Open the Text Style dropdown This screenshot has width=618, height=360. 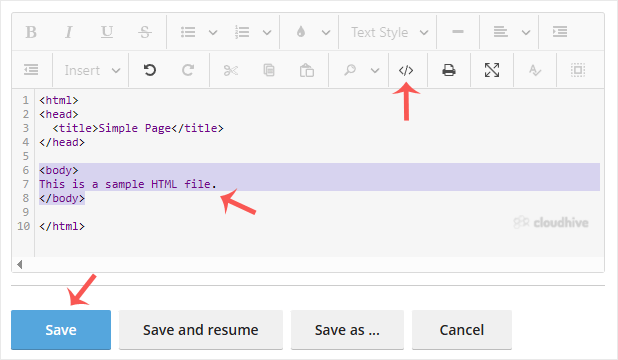tap(389, 32)
